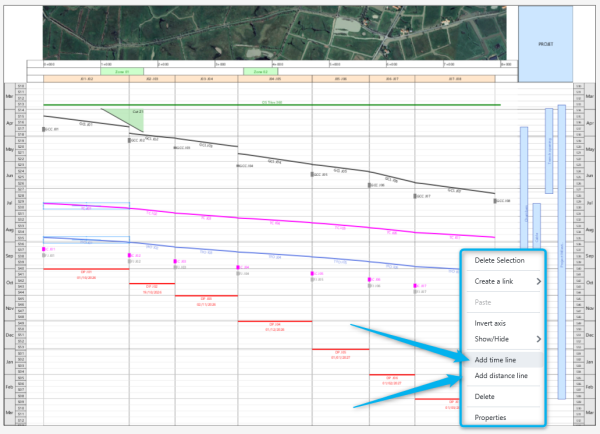Click the first green zone bar
The width and height of the screenshot is (600, 434).
point(115,71)
